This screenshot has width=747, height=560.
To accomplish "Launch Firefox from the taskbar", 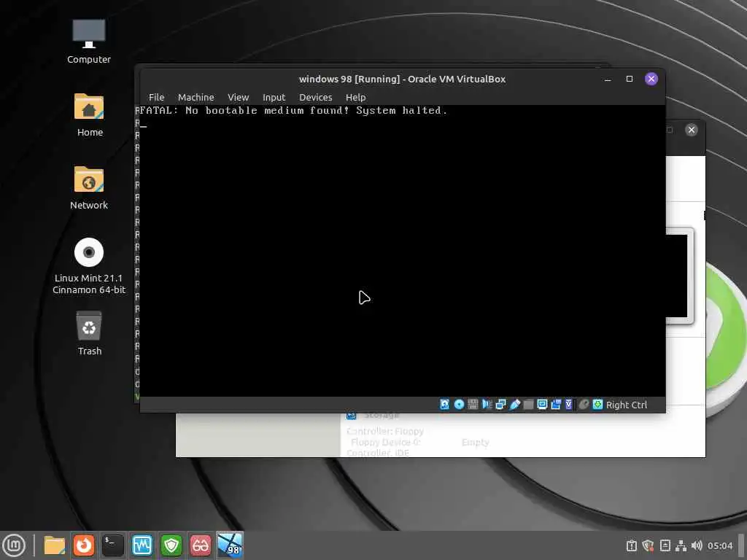I will pyautogui.click(x=84, y=545).
